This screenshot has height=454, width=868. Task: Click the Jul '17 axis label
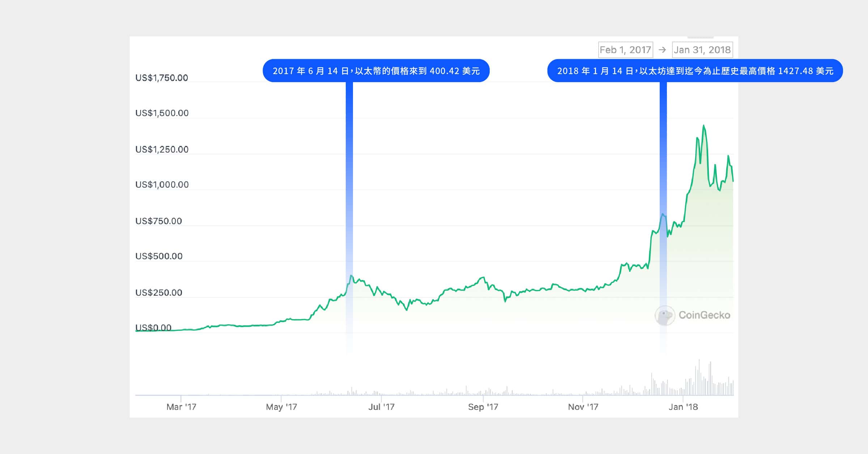(x=381, y=407)
